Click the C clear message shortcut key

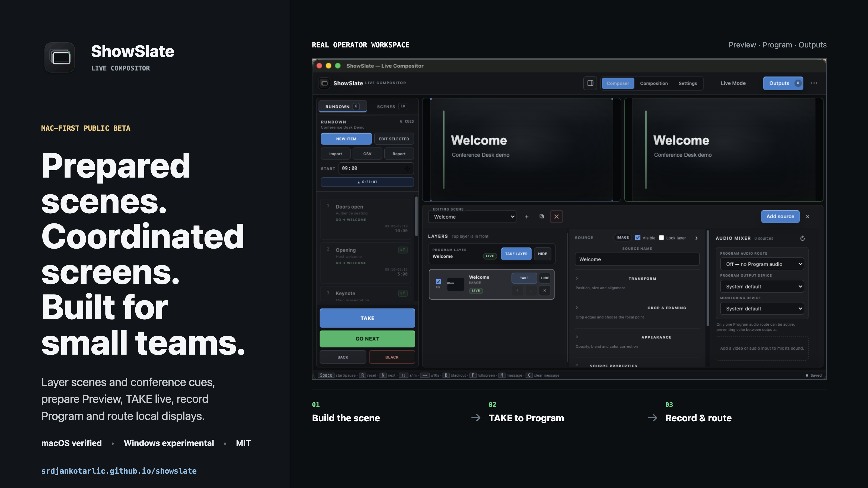(529, 375)
